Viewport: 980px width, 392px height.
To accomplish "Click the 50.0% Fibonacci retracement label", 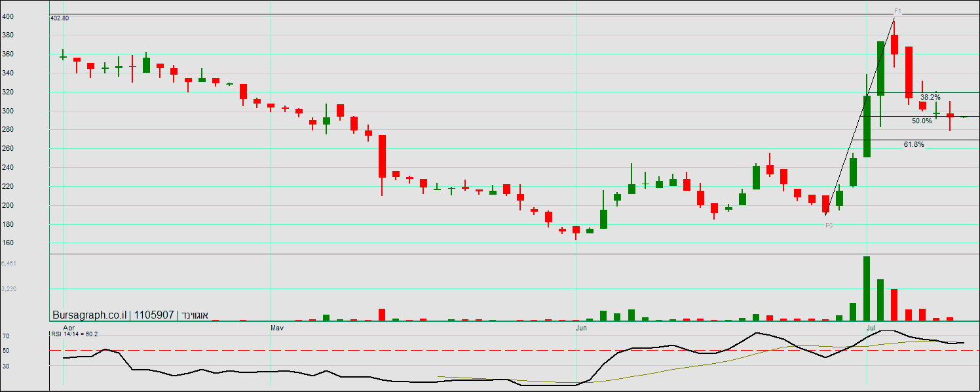I will pos(922,121).
